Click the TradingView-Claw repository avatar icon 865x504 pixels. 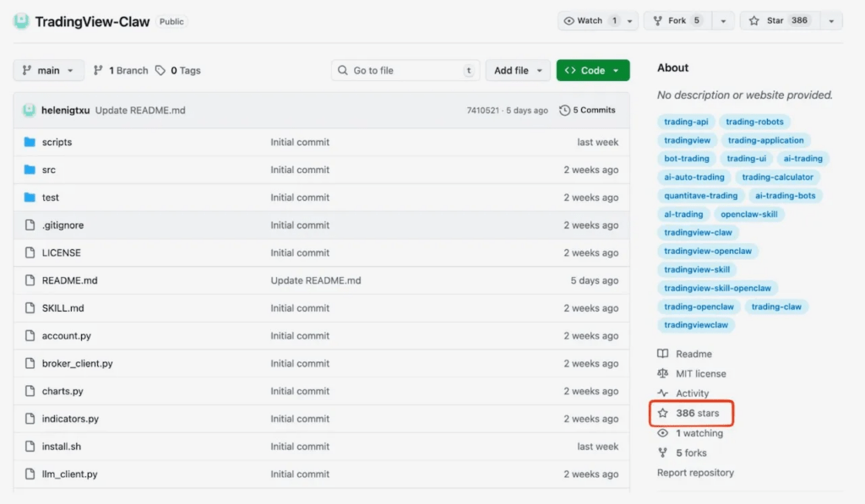pyautogui.click(x=21, y=21)
